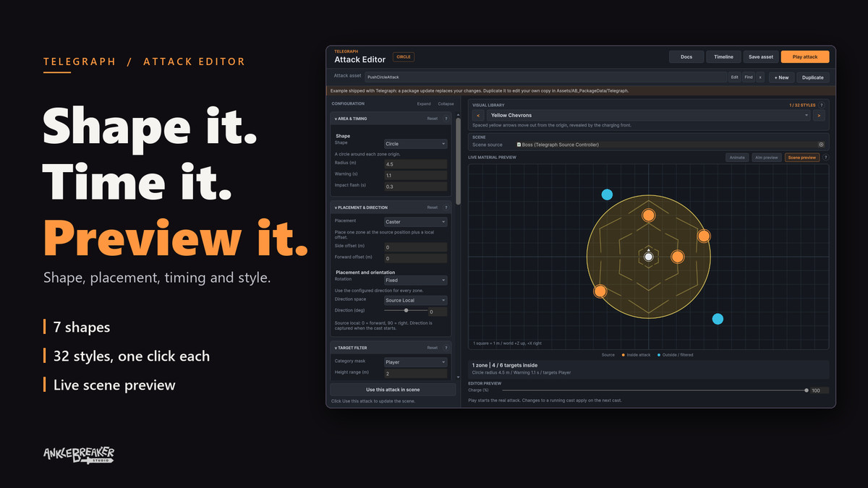Collapse all configuration sections
This screenshot has width=868, height=488.
click(x=446, y=104)
